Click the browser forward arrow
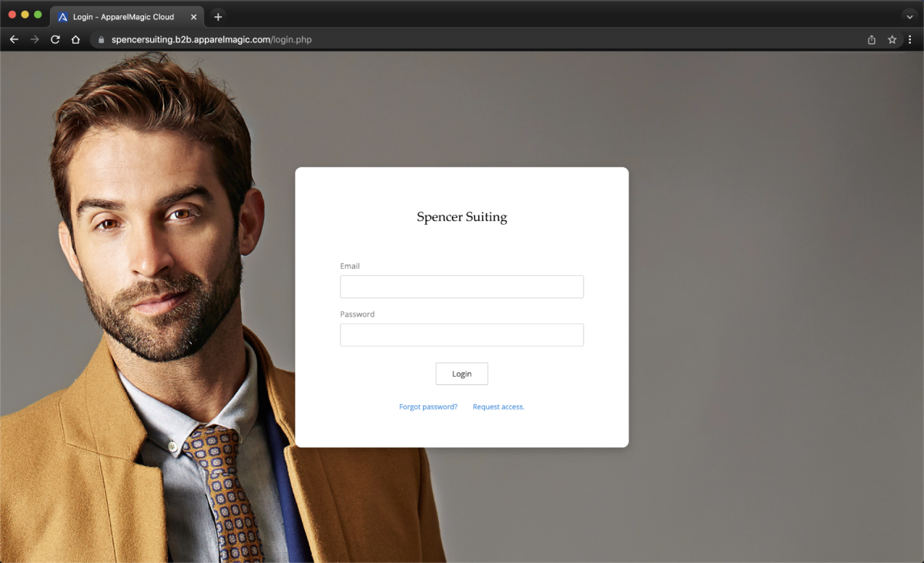 coord(35,39)
